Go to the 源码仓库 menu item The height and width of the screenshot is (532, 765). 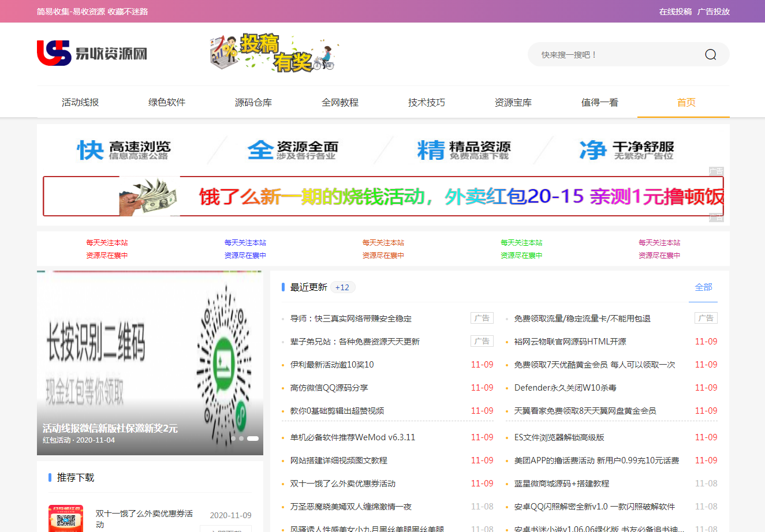[x=253, y=102]
